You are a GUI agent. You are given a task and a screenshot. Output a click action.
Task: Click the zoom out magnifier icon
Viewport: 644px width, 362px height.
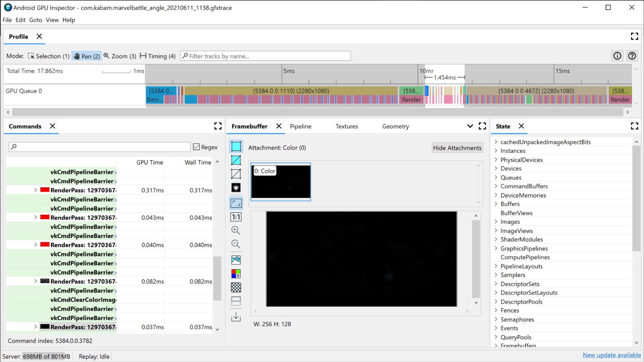[x=236, y=244]
